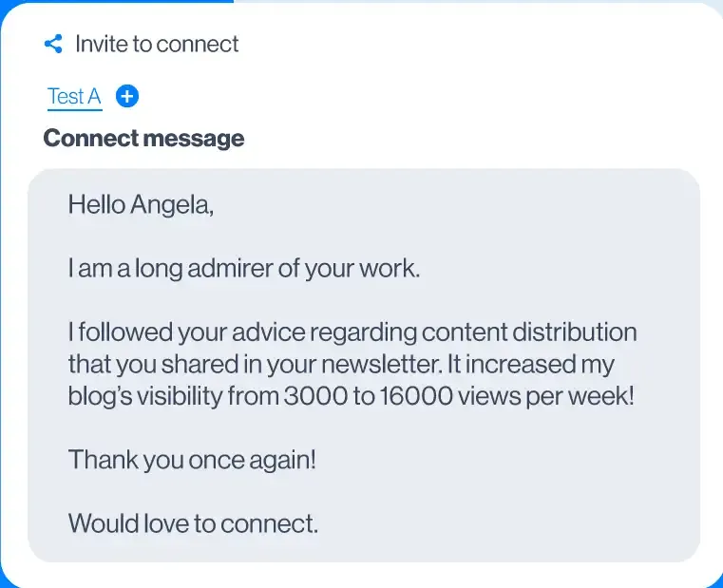
Task: Click the "Invite to connect" heading text
Action: (x=157, y=44)
